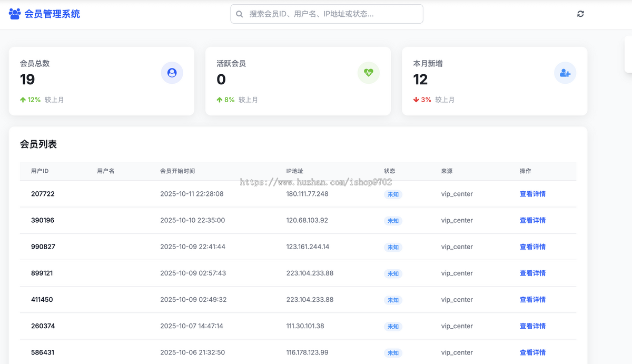632x364 pixels.
Task: Click the user icon in 会员总数 card
Action: [x=172, y=73]
